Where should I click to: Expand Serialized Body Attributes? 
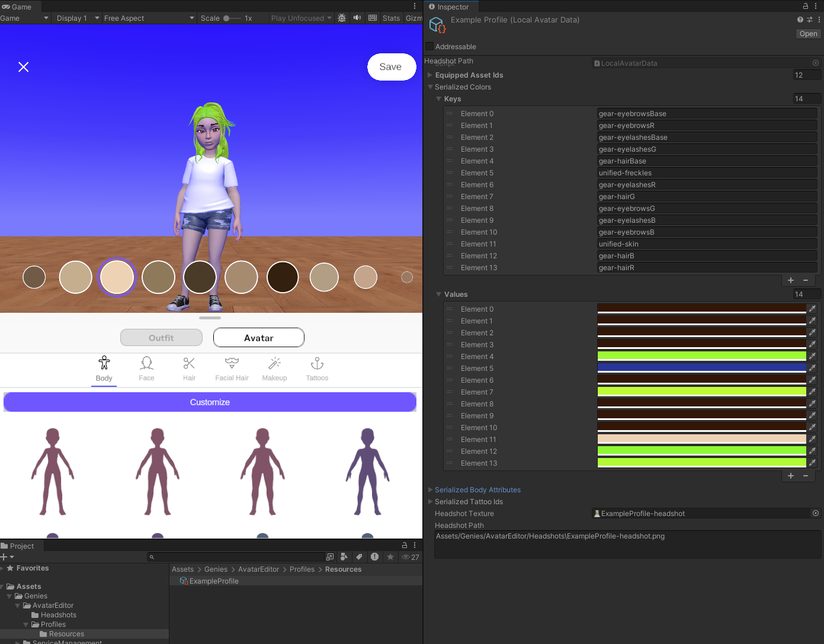pos(430,490)
